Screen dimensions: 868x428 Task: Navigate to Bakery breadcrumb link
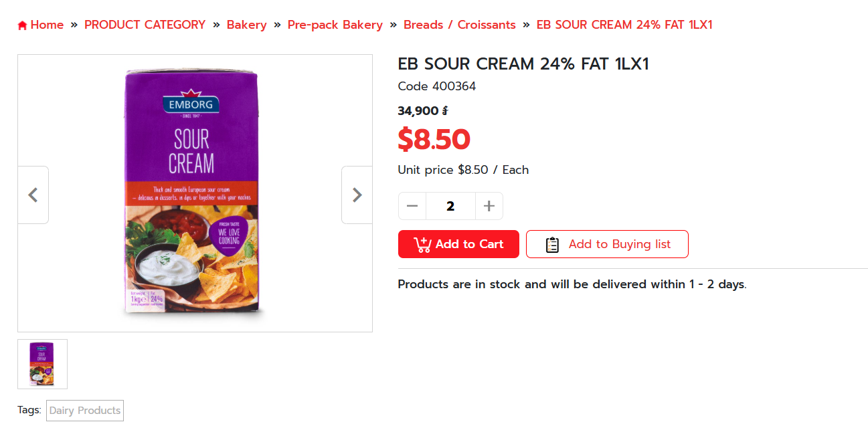tap(246, 25)
